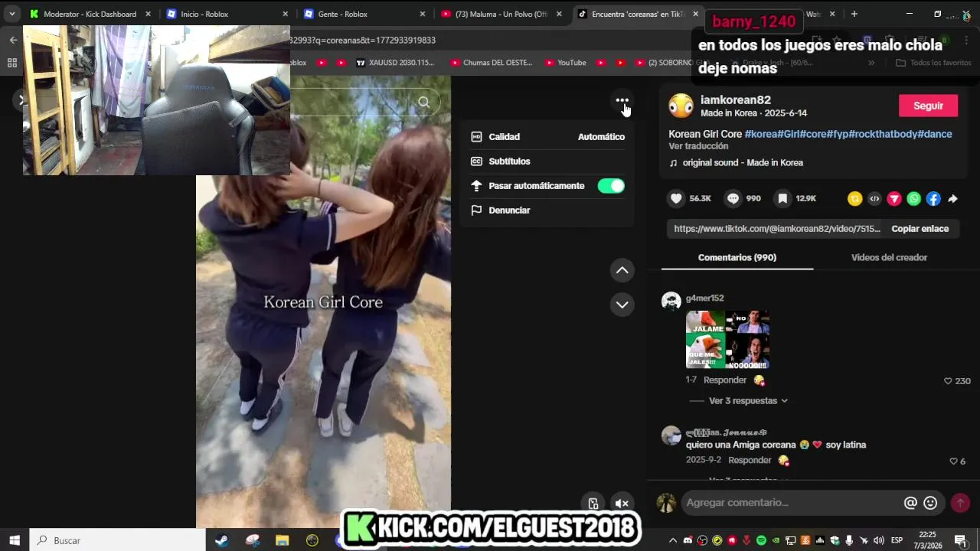Like the video with heart icon
This screenshot has width=980, height=551.
click(x=676, y=198)
